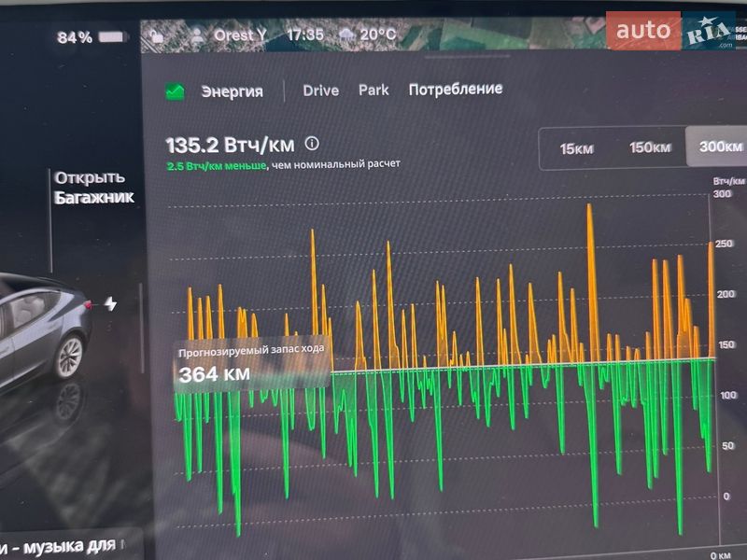Tap the green Энергия app icon

175,91
